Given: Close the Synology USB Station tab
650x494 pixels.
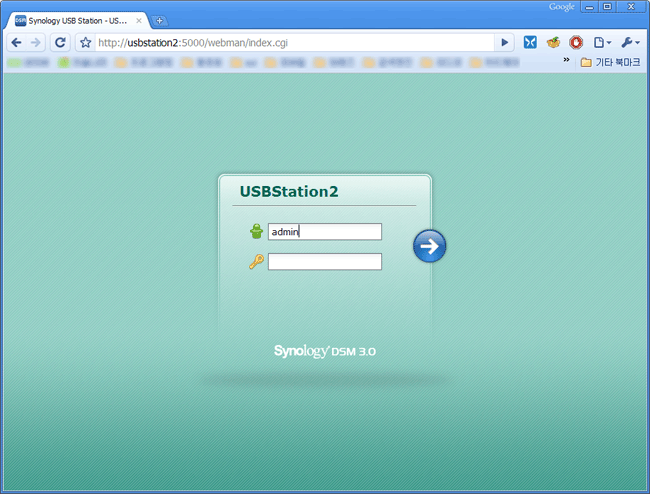Looking at the screenshot, I should coord(139,20).
